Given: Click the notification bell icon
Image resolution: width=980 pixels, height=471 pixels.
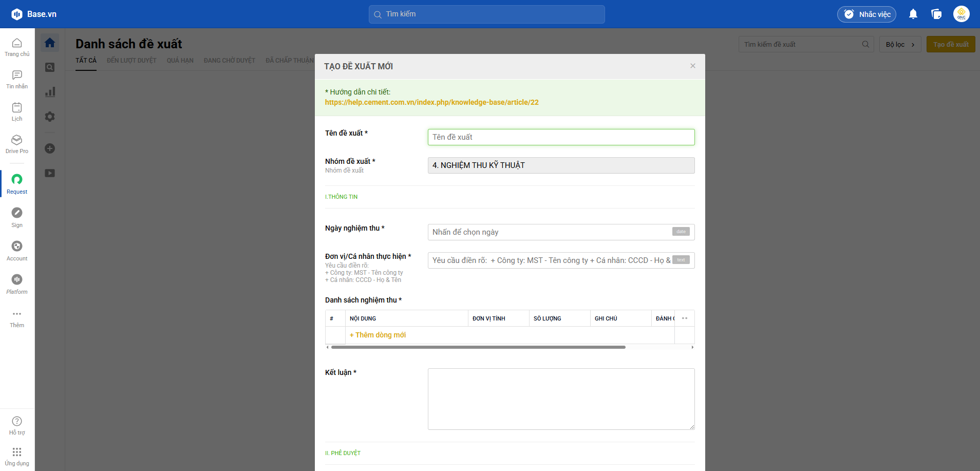Looking at the screenshot, I should 913,14.
